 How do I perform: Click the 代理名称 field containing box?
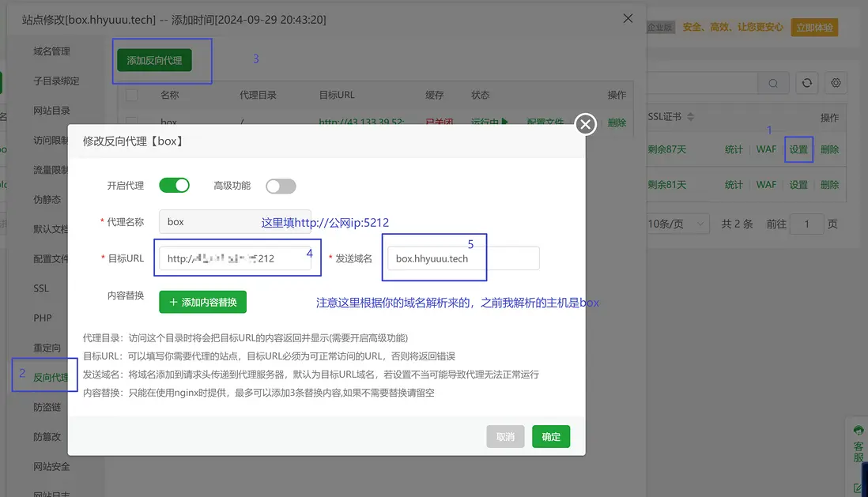coord(235,221)
